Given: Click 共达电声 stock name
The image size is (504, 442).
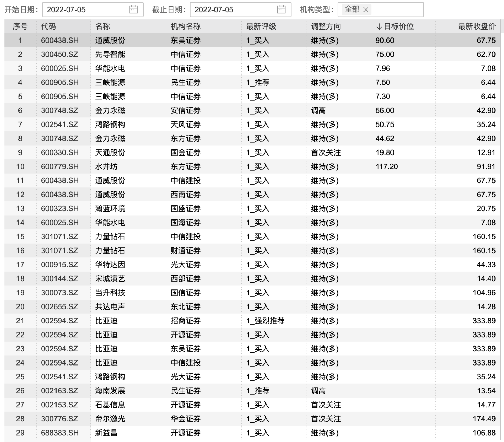Looking at the screenshot, I should [x=110, y=306].
